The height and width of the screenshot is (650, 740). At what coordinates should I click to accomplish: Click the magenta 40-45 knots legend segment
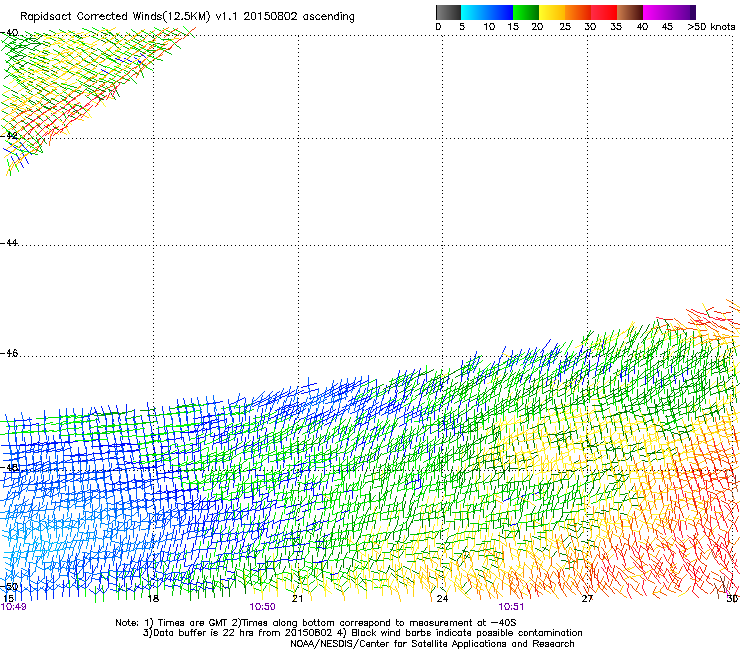(656, 12)
